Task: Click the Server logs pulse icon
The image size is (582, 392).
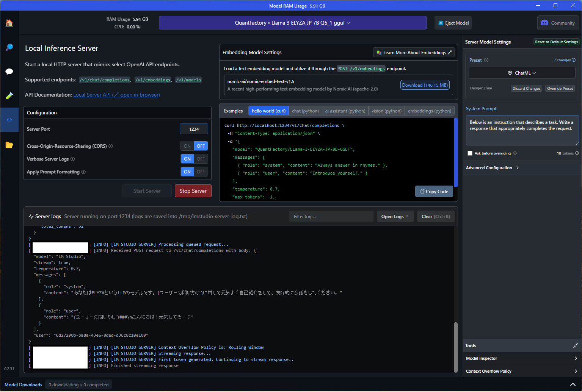Action: (x=31, y=217)
